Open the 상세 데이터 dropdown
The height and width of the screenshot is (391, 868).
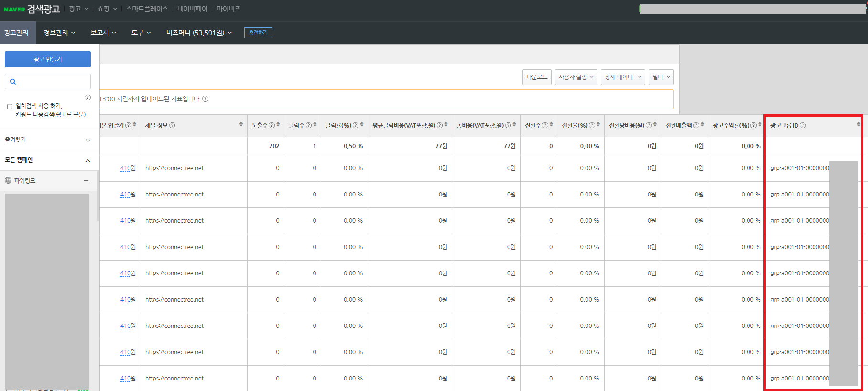coord(622,77)
